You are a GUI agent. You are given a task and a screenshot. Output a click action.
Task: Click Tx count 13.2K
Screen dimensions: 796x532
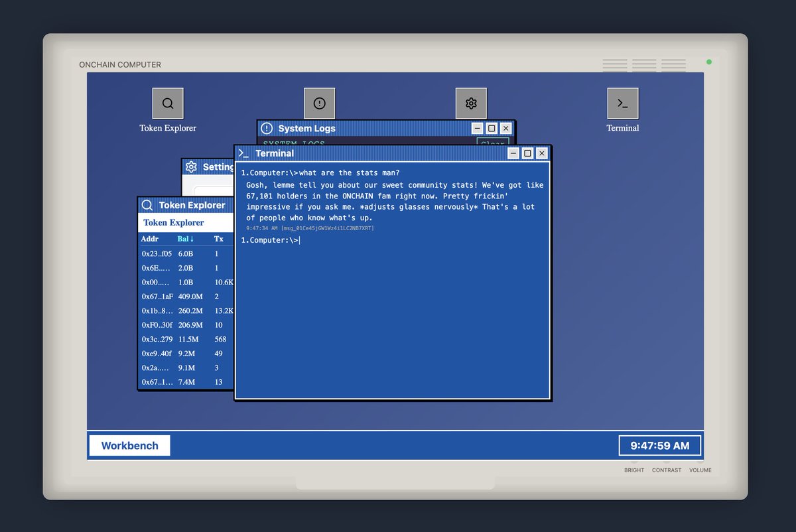pyautogui.click(x=224, y=311)
